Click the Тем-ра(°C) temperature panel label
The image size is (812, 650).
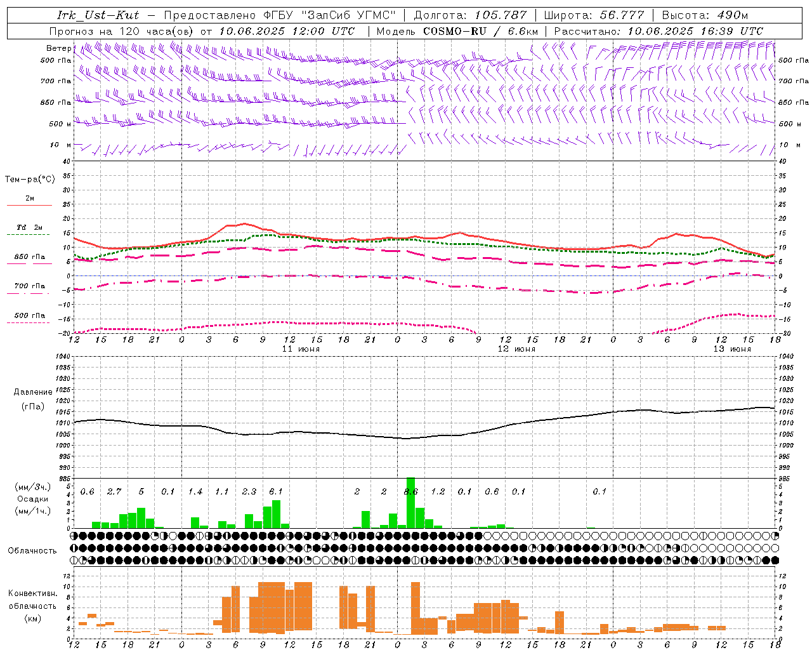pos(30,180)
